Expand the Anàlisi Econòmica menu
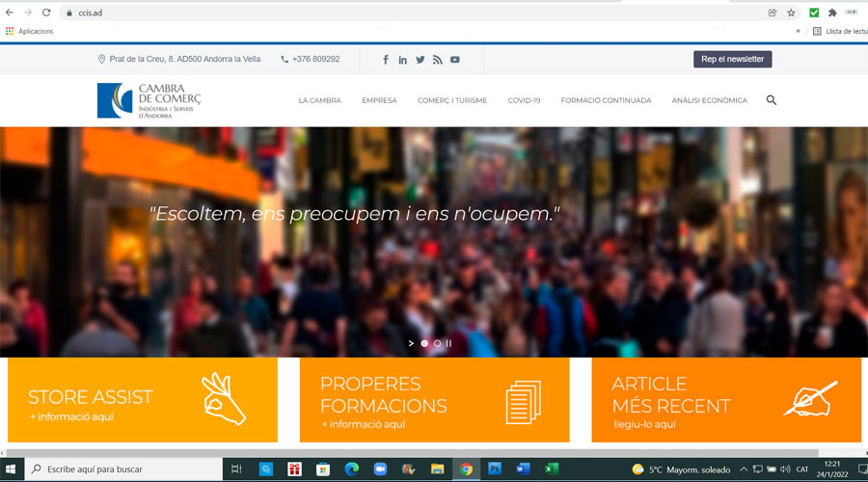Viewport: 868px width, 482px height. pos(709,100)
